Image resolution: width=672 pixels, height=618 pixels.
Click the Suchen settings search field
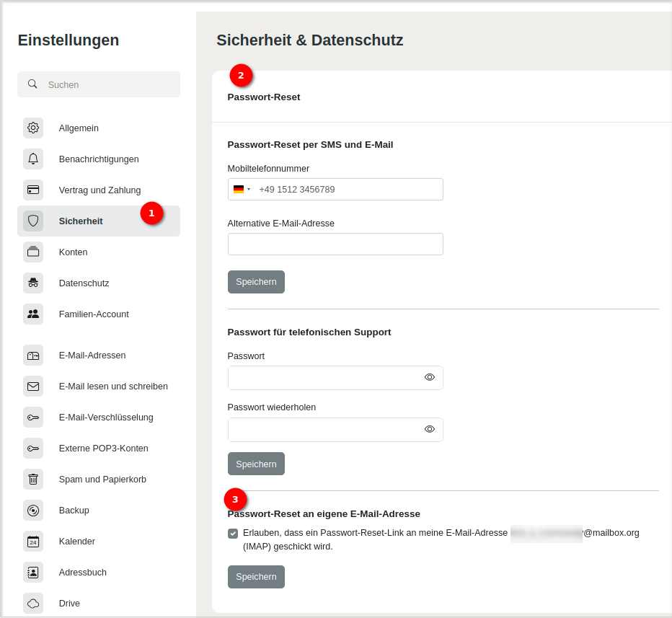[x=108, y=84]
